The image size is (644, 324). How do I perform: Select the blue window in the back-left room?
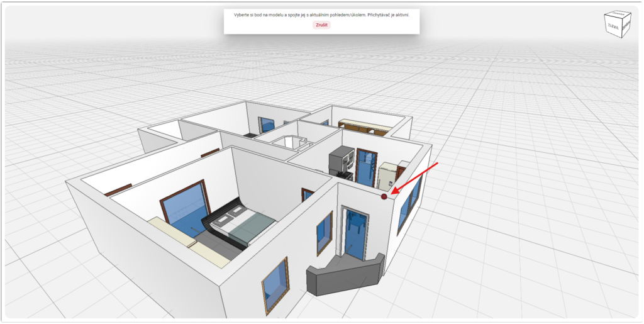[x=267, y=125]
